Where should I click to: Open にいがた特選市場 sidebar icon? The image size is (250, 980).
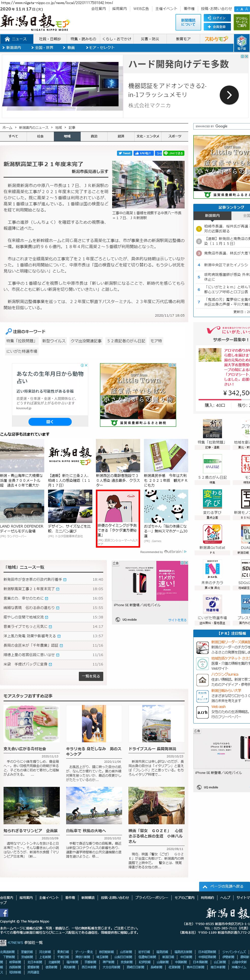212,604
